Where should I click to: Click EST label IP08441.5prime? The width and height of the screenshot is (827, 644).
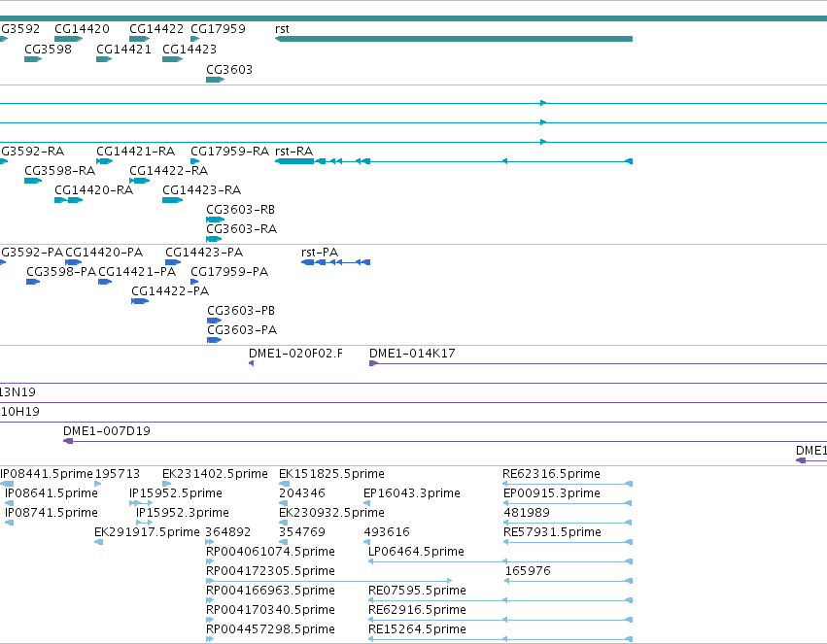tap(47, 474)
